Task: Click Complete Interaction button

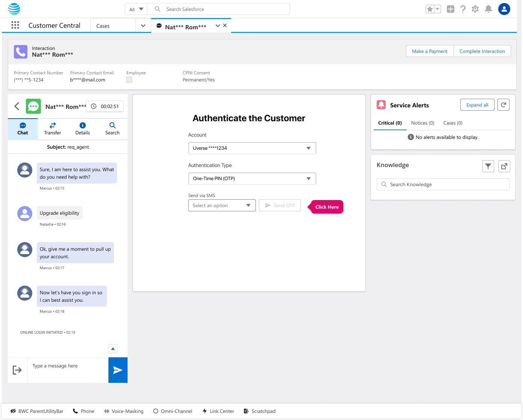Action: 482,51
